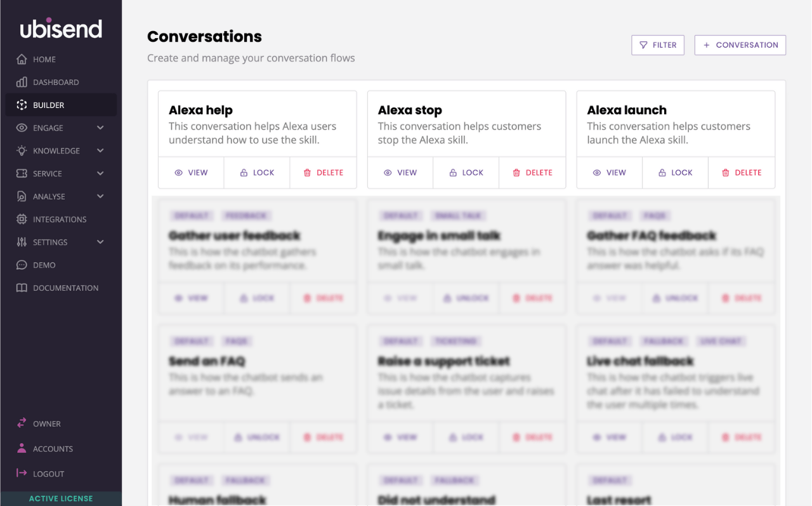Lock the Alexa help conversation
Image resolution: width=812 pixels, height=506 pixels.
click(257, 173)
